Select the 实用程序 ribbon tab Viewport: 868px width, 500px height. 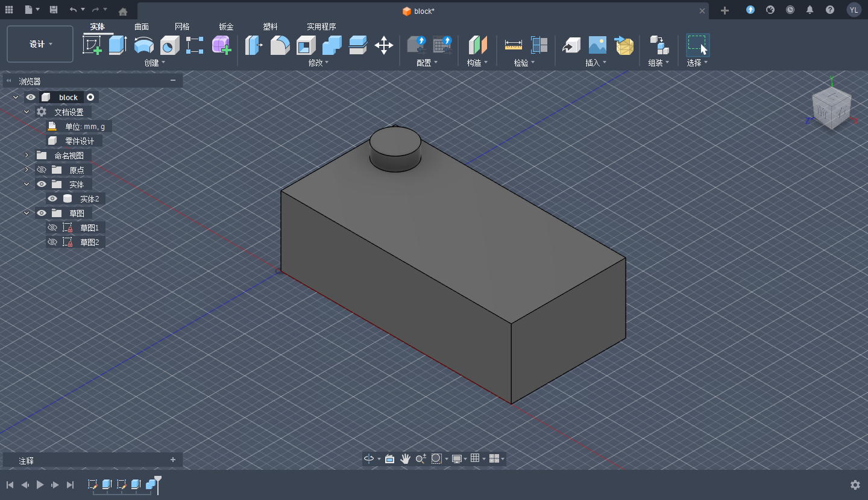321,27
